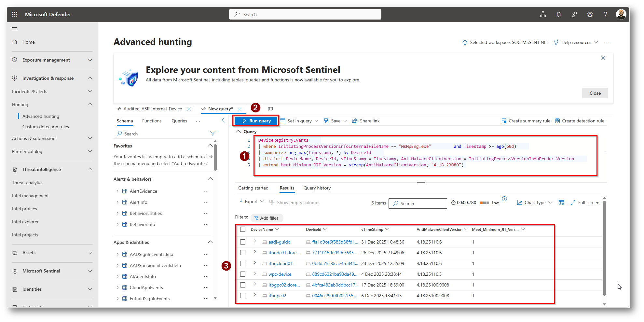Open the settings gear icon
The width and height of the screenshot is (644, 322).
point(590,14)
